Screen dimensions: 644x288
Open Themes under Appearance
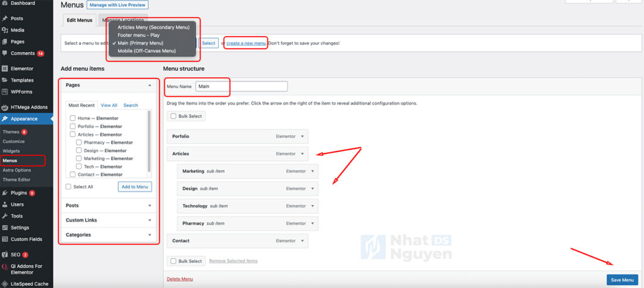[x=11, y=132]
